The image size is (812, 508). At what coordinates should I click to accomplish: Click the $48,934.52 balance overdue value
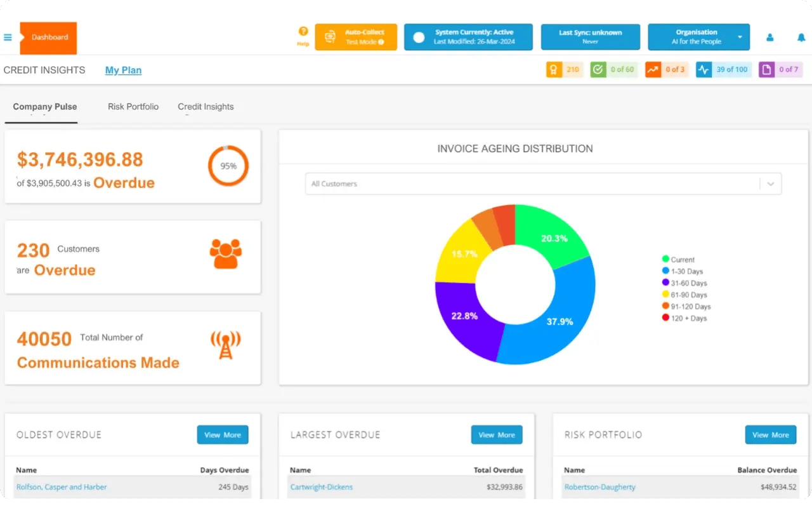coord(778,487)
